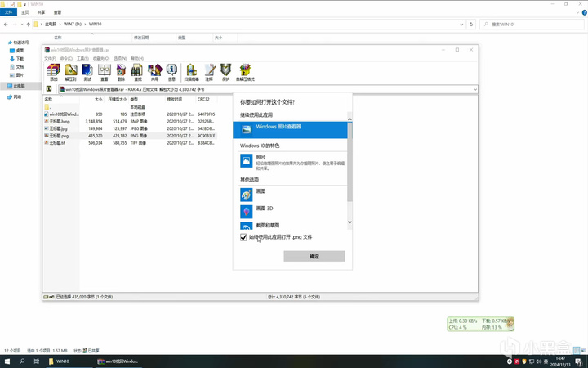Sort archive list by 压缩后大小 column
The image size is (588, 368).
(x=117, y=99)
